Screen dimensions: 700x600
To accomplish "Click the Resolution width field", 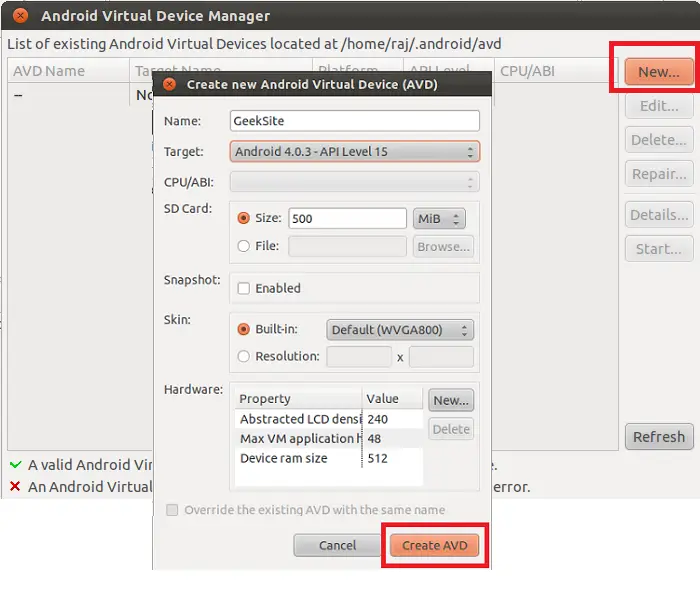I will coord(359,357).
